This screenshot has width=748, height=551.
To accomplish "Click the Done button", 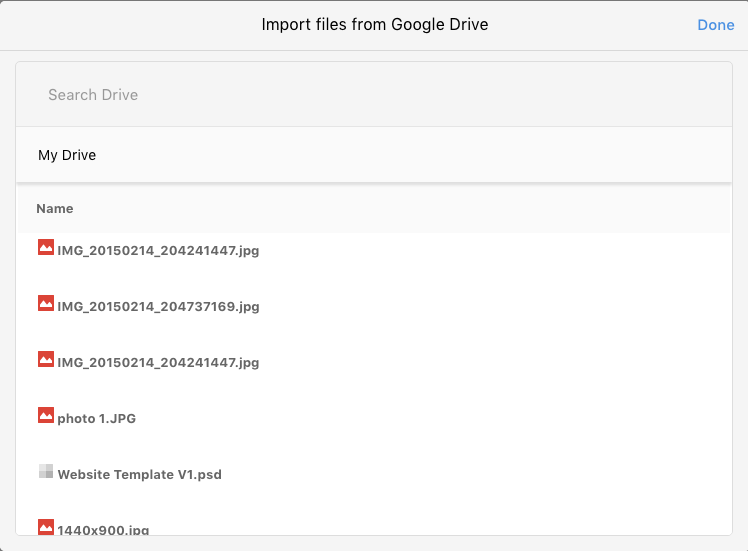I will pos(716,25).
